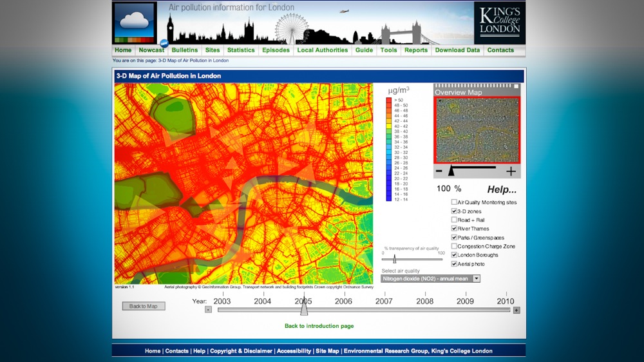The width and height of the screenshot is (644, 362).
Task: Go to the Statistics menu tab
Action: 241,50
